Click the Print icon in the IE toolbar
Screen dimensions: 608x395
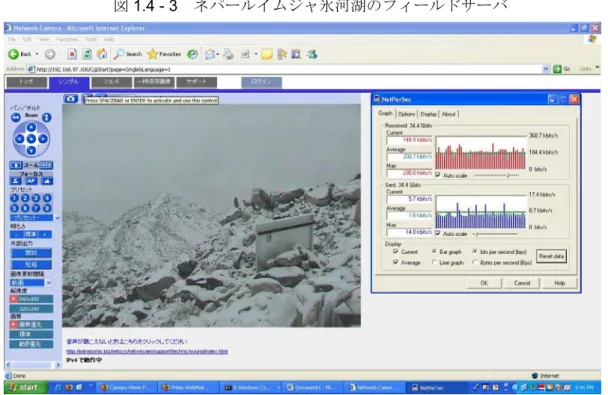tap(228, 54)
